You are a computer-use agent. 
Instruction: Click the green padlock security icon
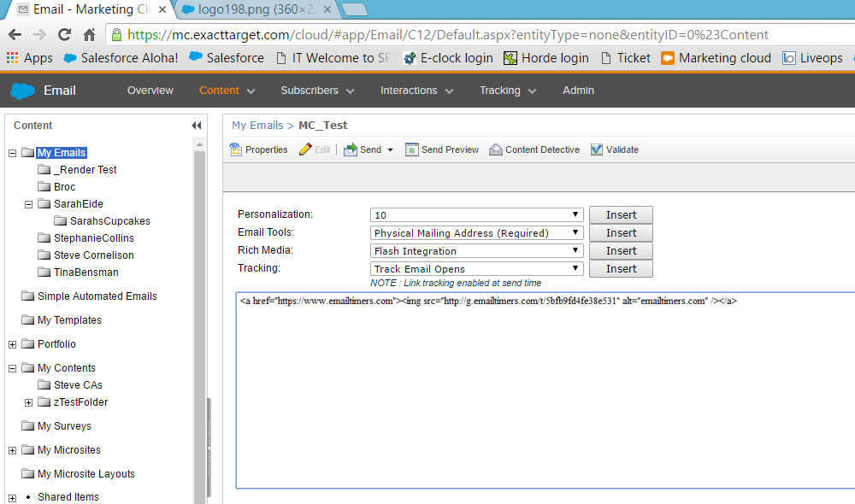116,35
